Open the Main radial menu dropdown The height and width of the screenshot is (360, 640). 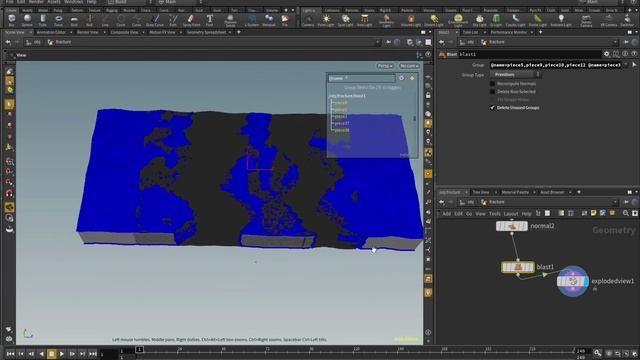[x=180, y=2]
